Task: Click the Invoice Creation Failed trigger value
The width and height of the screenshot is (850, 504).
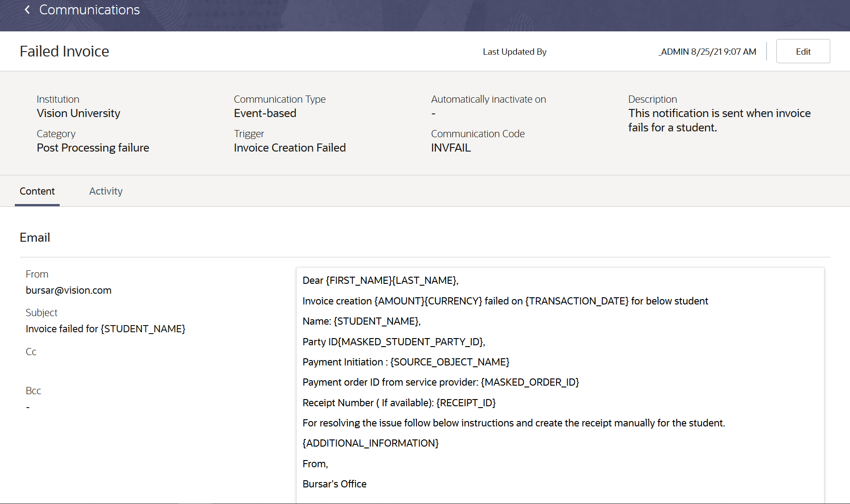Action: 289,148
